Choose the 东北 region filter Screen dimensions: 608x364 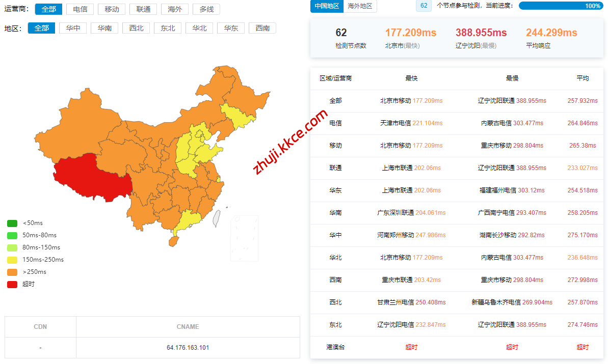pos(168,28)
